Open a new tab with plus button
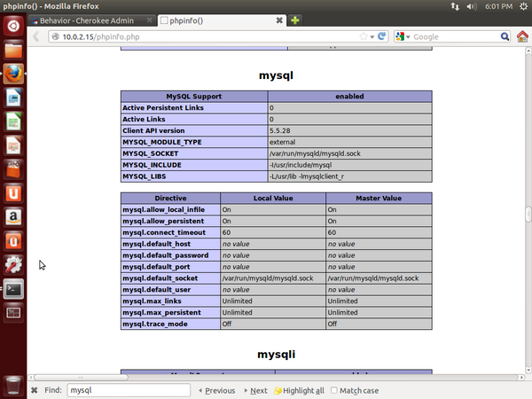 click(x=320, y=20)
